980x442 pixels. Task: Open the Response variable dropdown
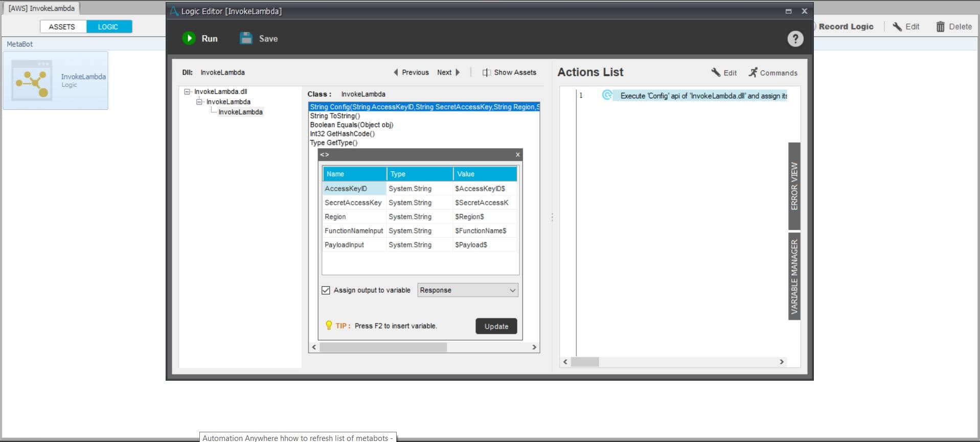point(468,290)
